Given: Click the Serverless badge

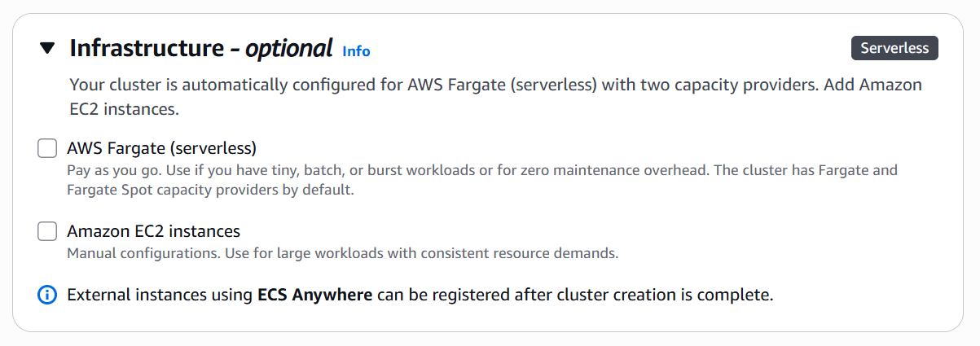Looking at the screenshot, I should click(894, 48).
